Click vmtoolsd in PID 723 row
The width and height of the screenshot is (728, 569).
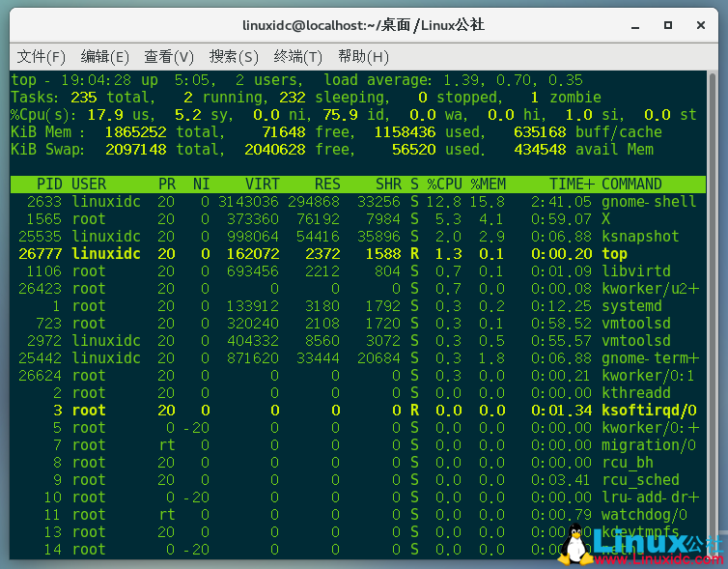(x=636, y=324)
